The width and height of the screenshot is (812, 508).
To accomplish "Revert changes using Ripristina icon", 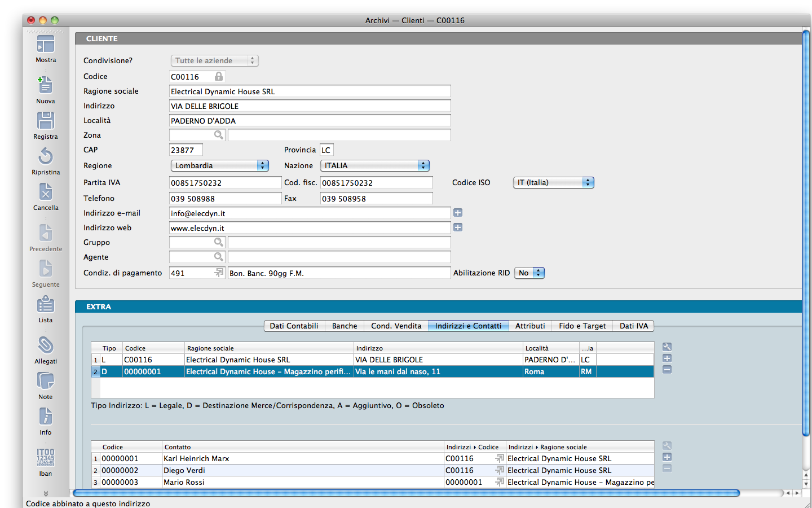I will [x=46, y=157].
